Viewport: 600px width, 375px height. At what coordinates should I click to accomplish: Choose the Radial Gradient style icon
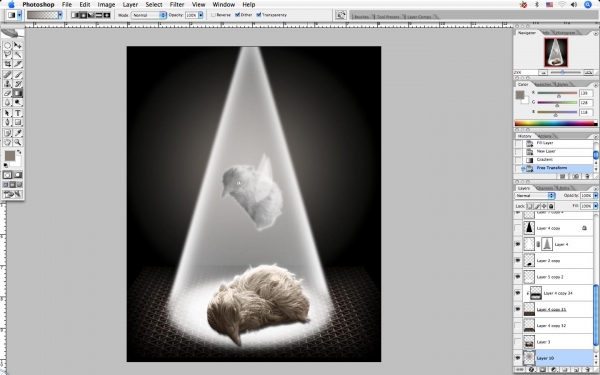tap(83, 15)
